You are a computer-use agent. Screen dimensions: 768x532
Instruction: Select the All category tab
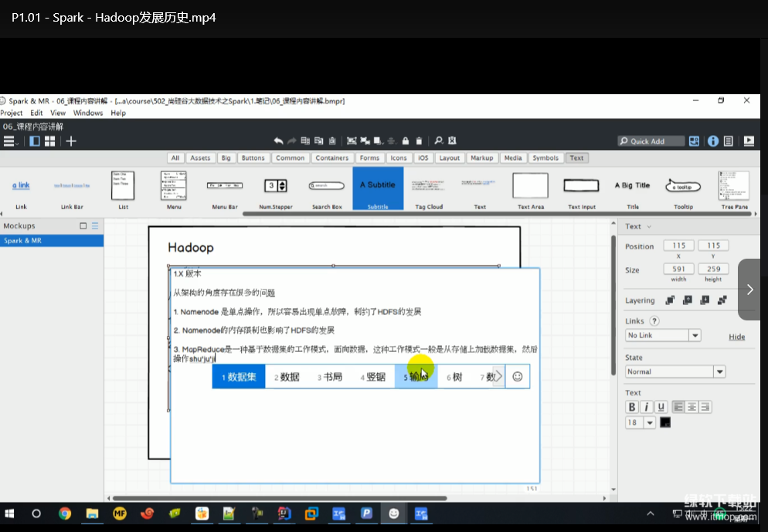(175, 158)
